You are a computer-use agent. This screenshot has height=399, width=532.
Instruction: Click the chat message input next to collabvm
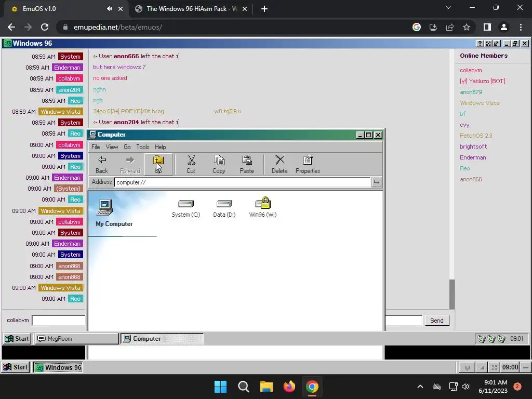[x=59, y=320]
